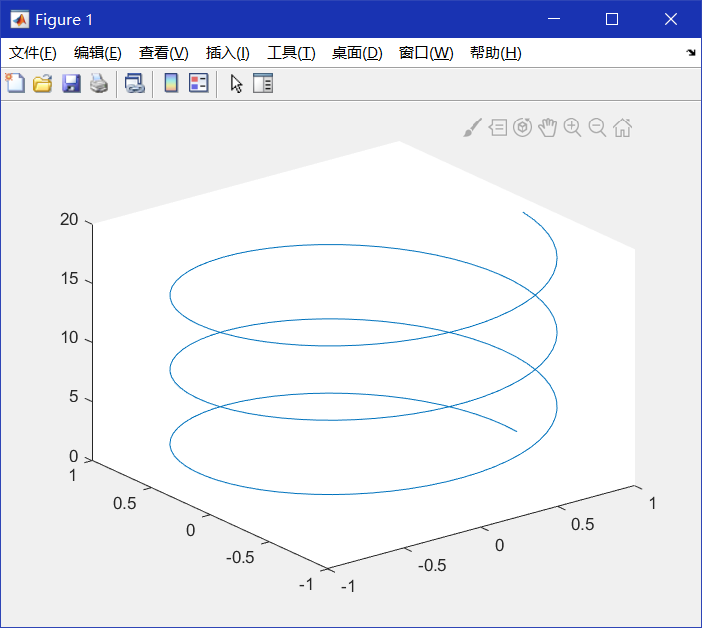Enable the Rotate 3D tool on axes
This screenshot has width=702, height=628.
click(522, 128)
